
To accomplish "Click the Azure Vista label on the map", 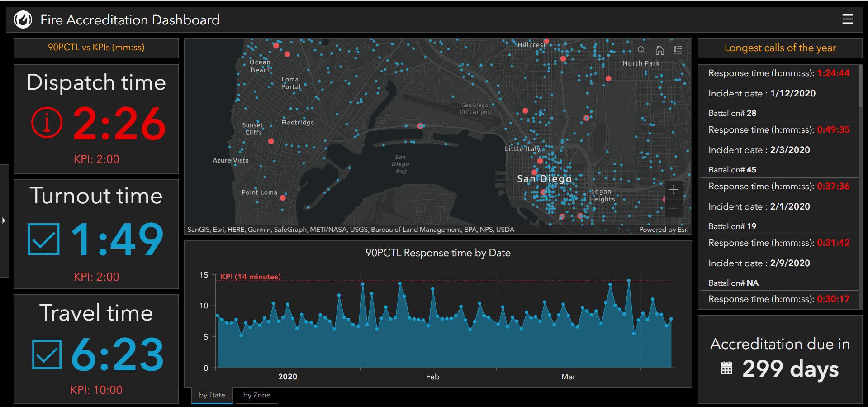I will (x=231, y=160).
